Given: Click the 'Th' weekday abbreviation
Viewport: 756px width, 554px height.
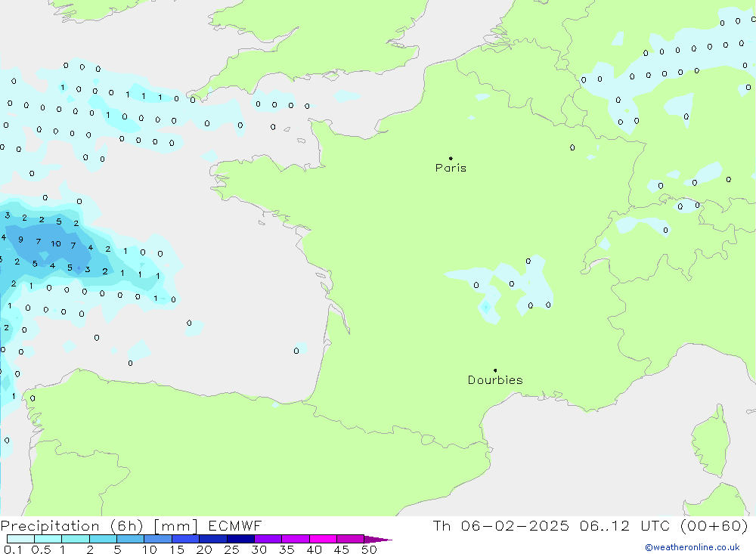Looking at the screenshot, I should [x=442, y=525].
